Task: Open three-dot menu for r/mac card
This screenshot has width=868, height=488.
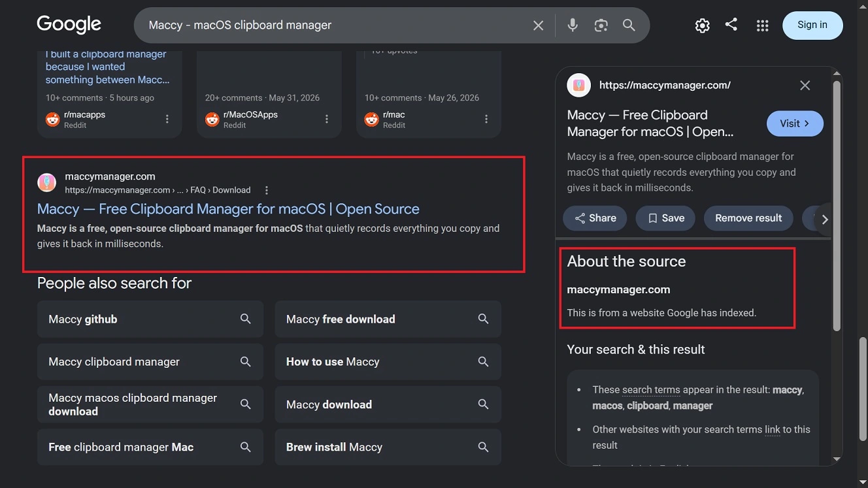Action: tap(486, 119)
